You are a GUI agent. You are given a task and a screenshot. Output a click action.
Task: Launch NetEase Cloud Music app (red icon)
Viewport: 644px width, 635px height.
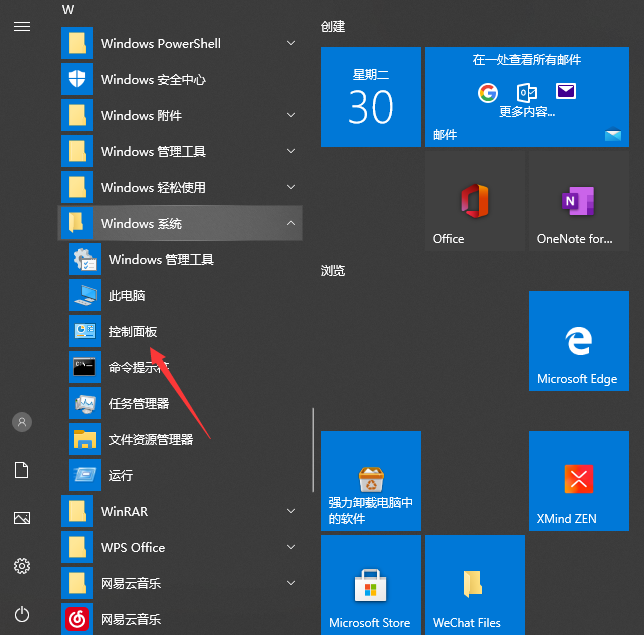130,619
